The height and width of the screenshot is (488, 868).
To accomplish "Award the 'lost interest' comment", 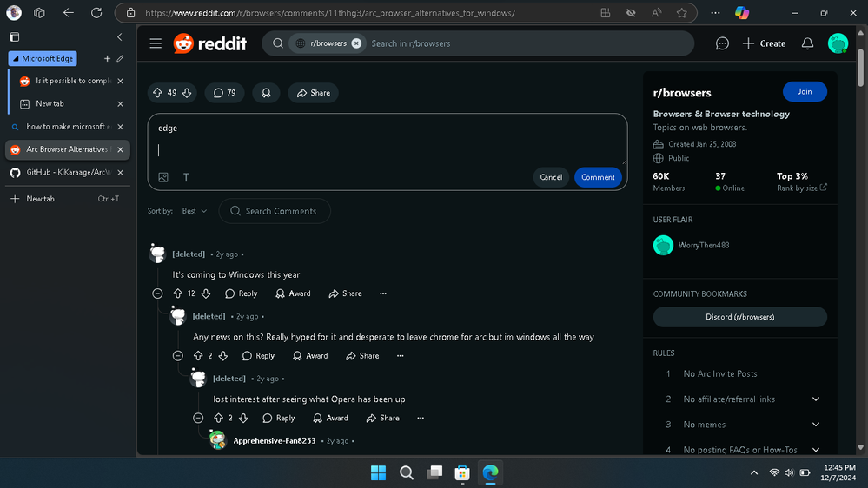I will coord(330,419).
